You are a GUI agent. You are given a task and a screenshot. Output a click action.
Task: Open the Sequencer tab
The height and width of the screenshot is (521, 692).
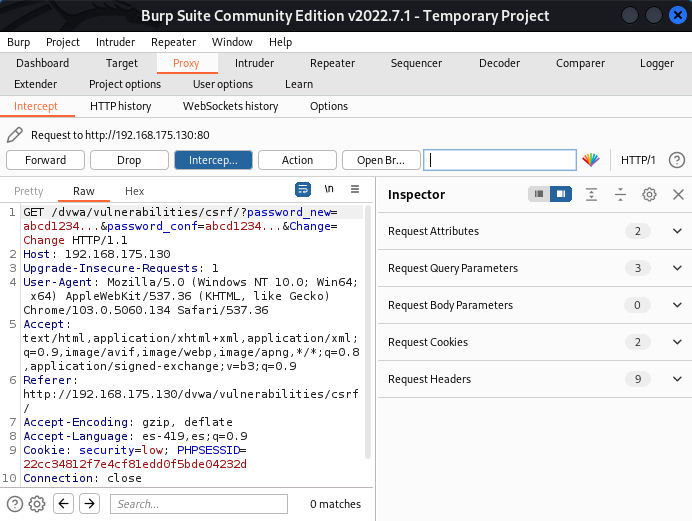click(x=416, y=63)
